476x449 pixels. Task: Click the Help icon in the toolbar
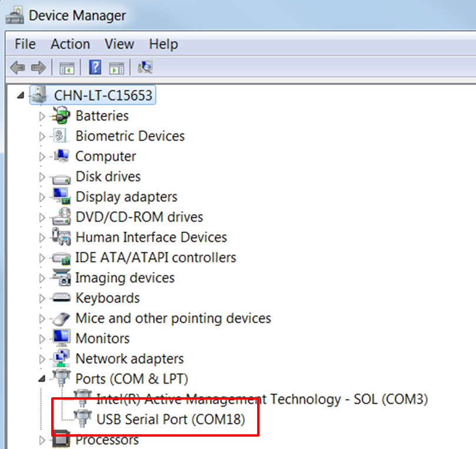click(x=94, y=67)
